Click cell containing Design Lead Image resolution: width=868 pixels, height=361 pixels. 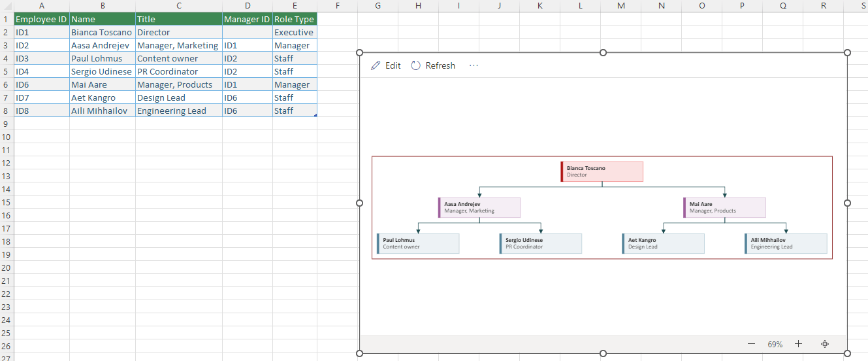(x=179, y=97)
